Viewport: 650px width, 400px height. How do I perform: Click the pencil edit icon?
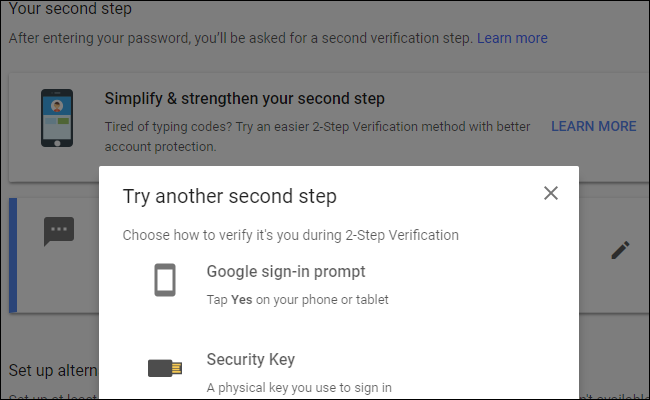pos(620,250)
